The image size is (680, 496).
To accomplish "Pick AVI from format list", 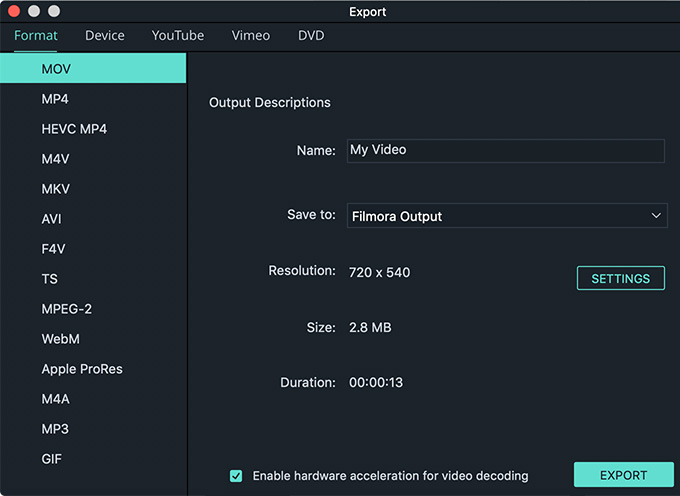I will coord(93,219).
